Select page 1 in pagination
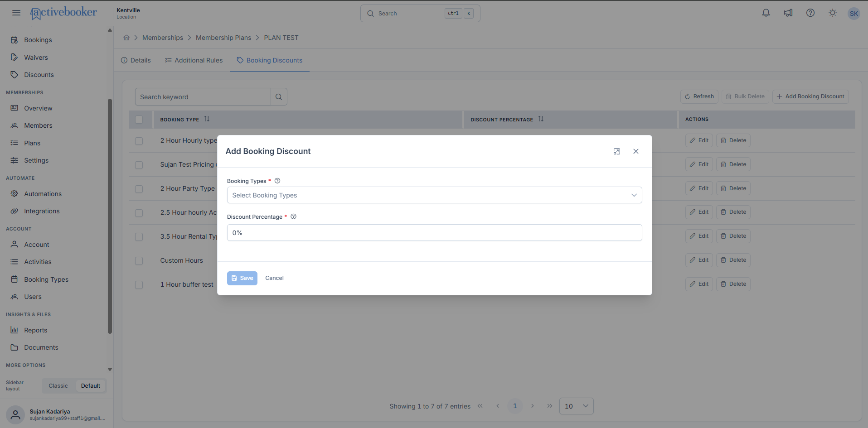 coord(515,406)
